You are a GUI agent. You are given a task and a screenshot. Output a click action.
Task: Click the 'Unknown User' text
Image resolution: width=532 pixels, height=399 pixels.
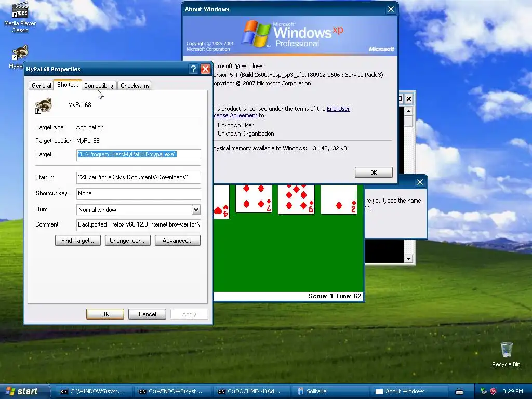pos(235,125)
